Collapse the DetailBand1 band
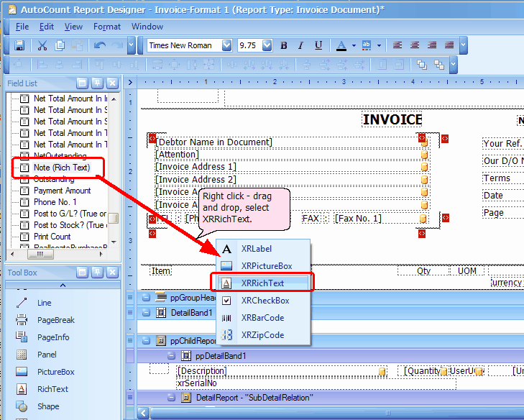 pos(146,313)
